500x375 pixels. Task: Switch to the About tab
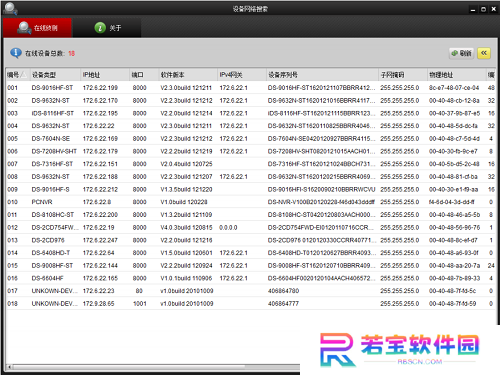107,28
